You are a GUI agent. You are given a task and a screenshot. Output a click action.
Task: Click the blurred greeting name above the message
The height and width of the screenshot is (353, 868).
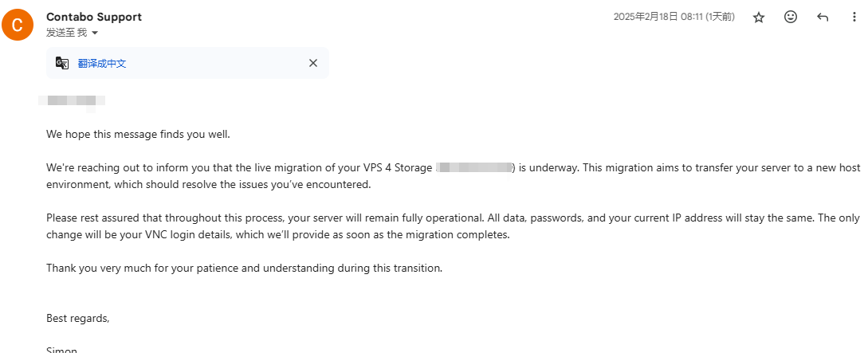pyautogui.click(x=72, y=100)
